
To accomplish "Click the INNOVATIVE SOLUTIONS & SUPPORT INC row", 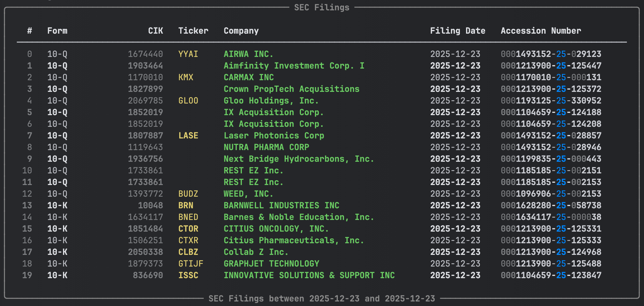I will coord(309,275).
